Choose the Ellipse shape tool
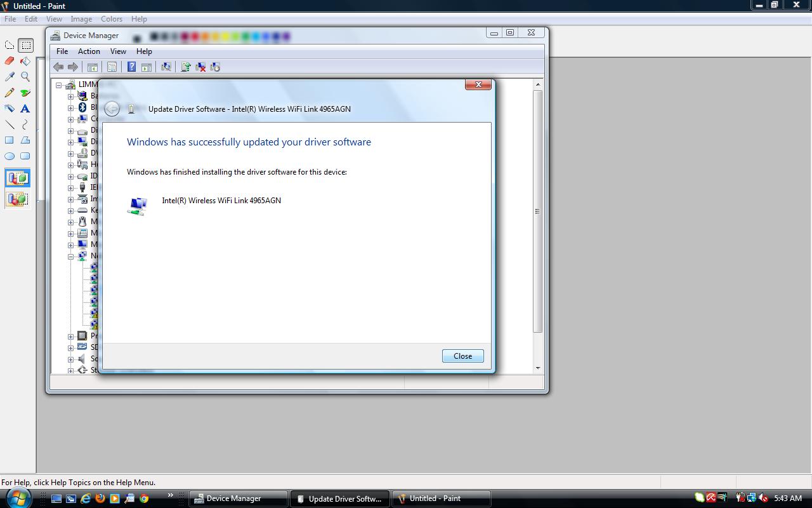Screen dimensions: 812x508 [10, 156]
